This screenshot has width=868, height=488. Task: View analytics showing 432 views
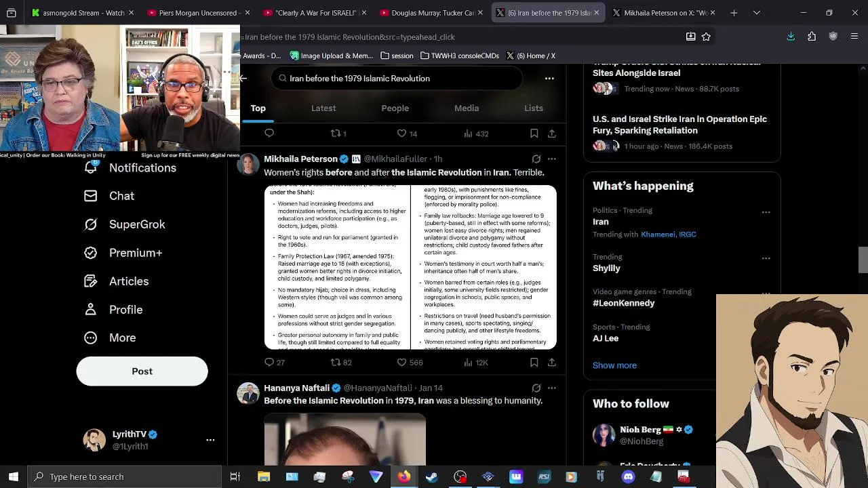[475, 134]
